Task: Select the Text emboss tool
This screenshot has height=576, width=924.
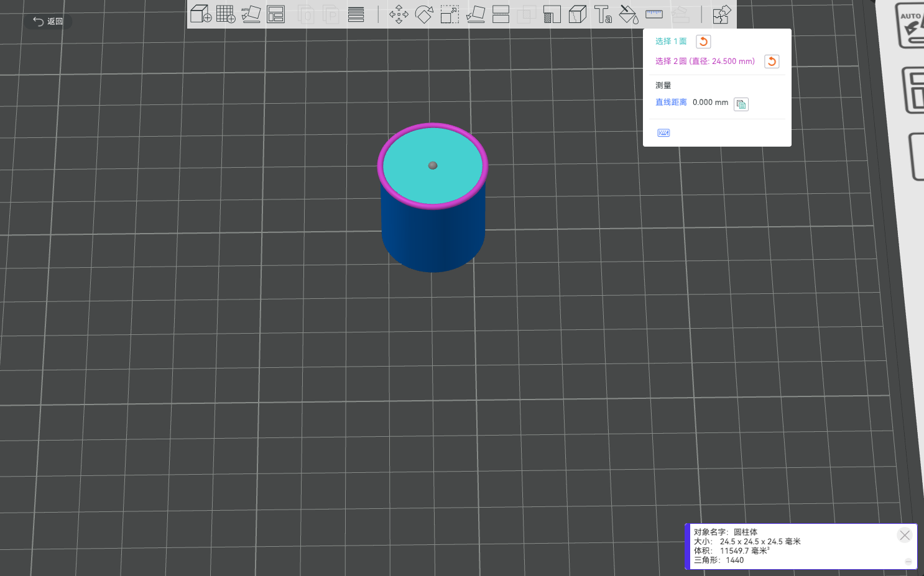Action: [603, 14]
